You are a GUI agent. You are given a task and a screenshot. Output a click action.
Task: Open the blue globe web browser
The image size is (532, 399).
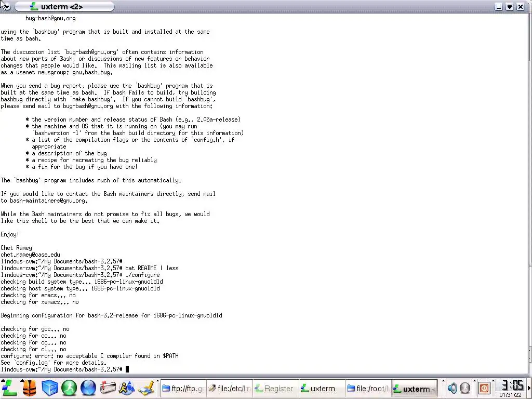pos(88,388)
